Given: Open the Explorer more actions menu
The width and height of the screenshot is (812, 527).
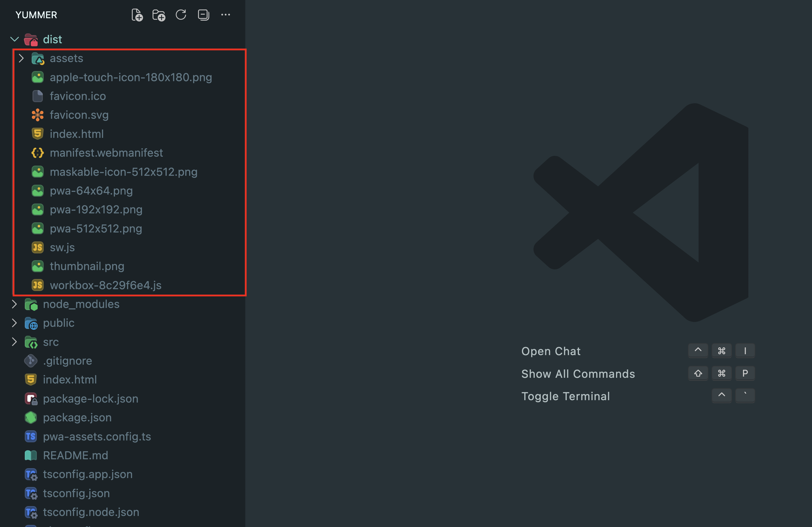Looking at the screenshot, I should 226,15.
